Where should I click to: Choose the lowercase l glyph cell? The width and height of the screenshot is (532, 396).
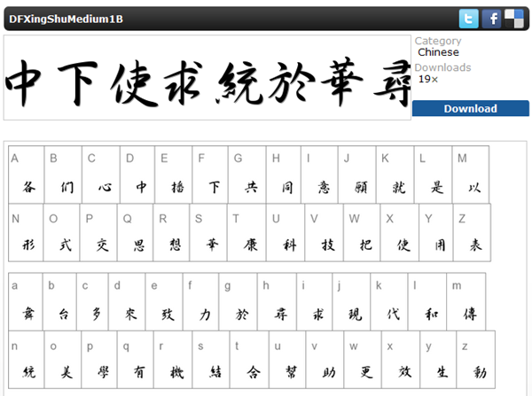point(428,302)
